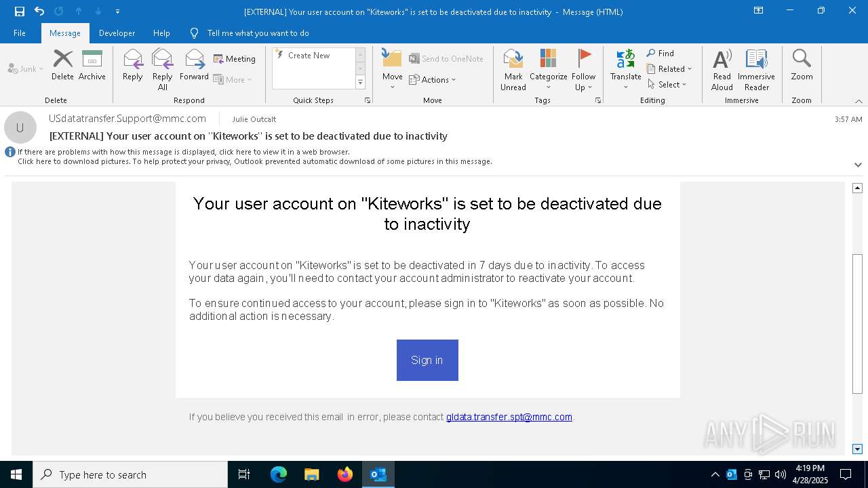
Task: Click the recipient name Julie Outcalt
Action: click(254, 119)
